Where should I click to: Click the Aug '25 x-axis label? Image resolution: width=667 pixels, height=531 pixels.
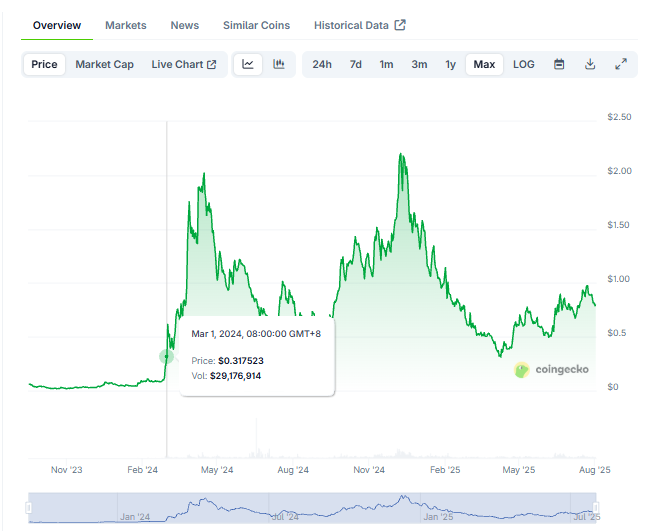[595, 470]
